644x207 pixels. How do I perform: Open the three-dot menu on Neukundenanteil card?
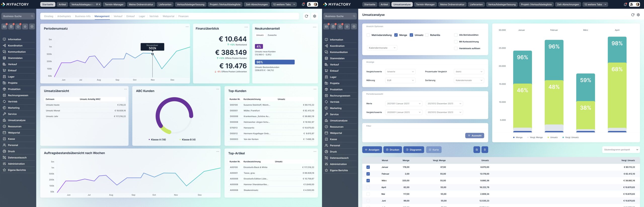pos(315,27)
